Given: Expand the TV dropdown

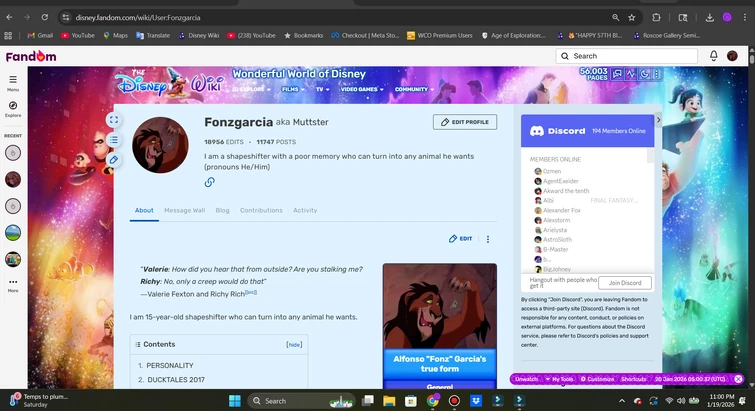Looking at the screenshot, I should 323,90.
